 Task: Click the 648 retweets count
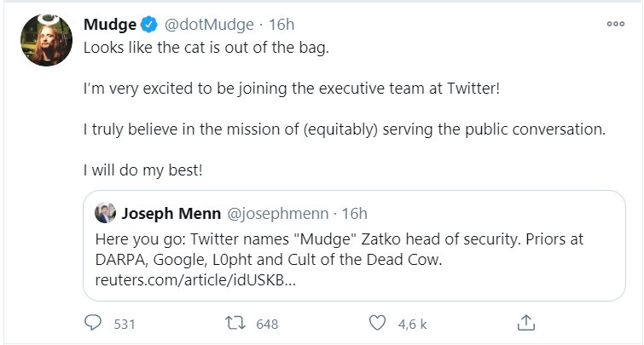[x=267, y=324]
